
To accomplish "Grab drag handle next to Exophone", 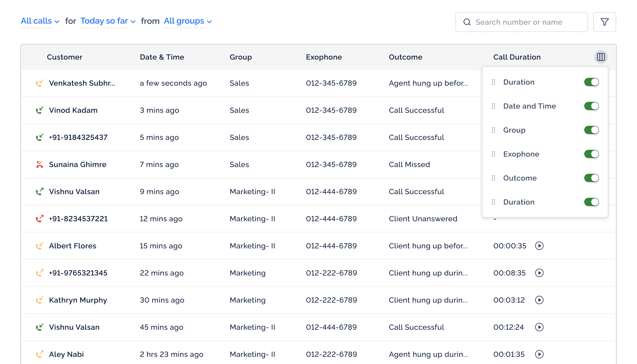I will [x=493, y=154].
